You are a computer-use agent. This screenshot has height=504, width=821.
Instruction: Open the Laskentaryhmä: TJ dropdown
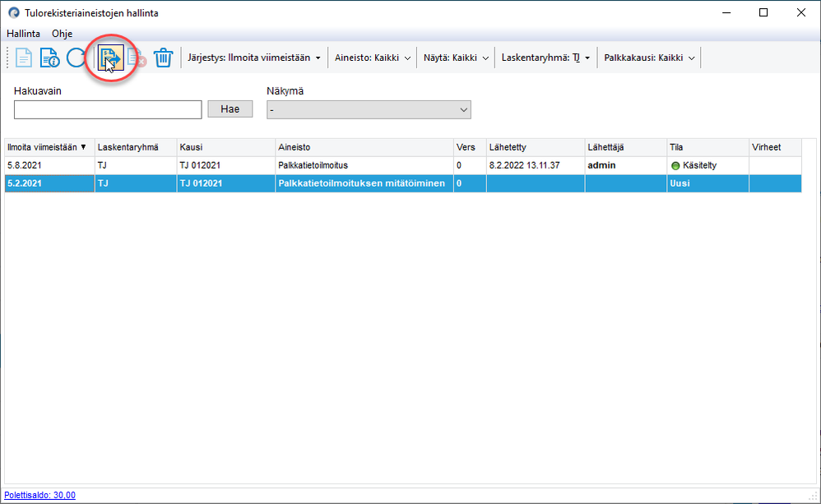(x=545, y=58)
